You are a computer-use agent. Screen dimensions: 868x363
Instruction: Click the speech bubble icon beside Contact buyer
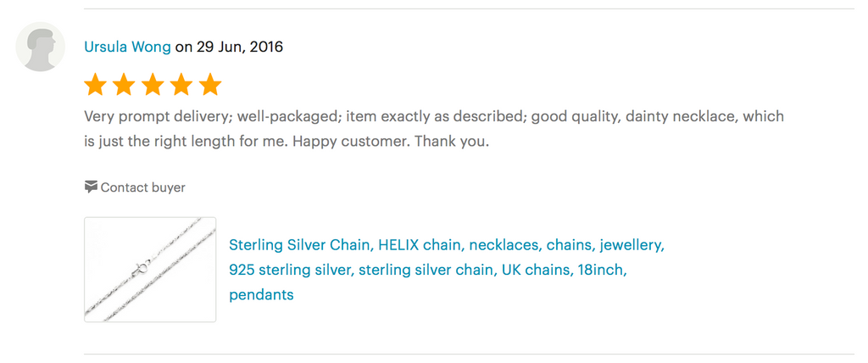(x=91, y=187)
